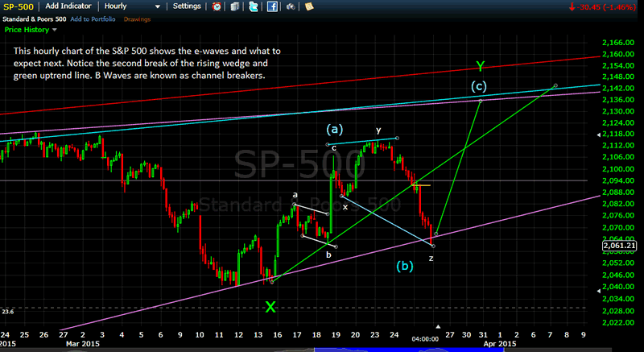The height and width of the screenshot is (352, 644).
Task: Open the yellow sticky note icon
Action: [x=309, y=6]
